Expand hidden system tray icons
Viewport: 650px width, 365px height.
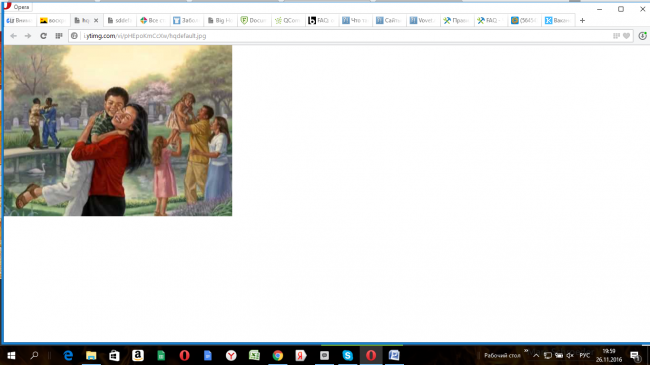pos(536,355)
